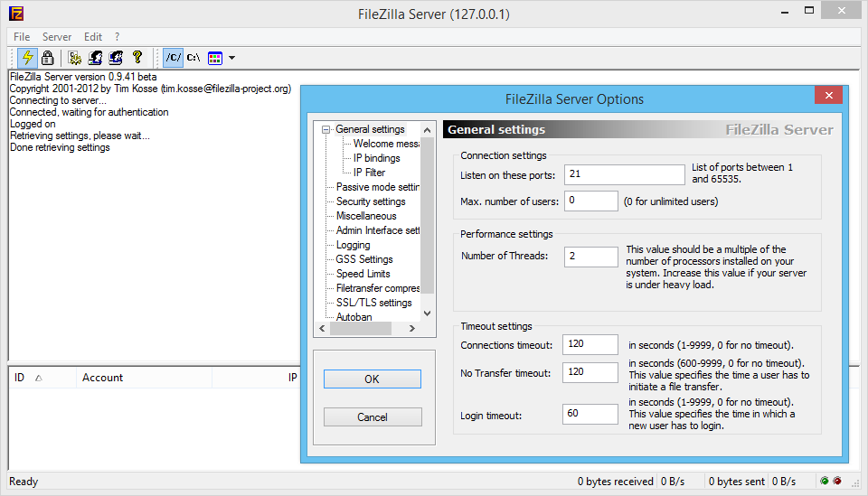Click the tree's vertical scrollbar thumb
The width and height of the screenshot is (868, 496).
click(427, 215)
